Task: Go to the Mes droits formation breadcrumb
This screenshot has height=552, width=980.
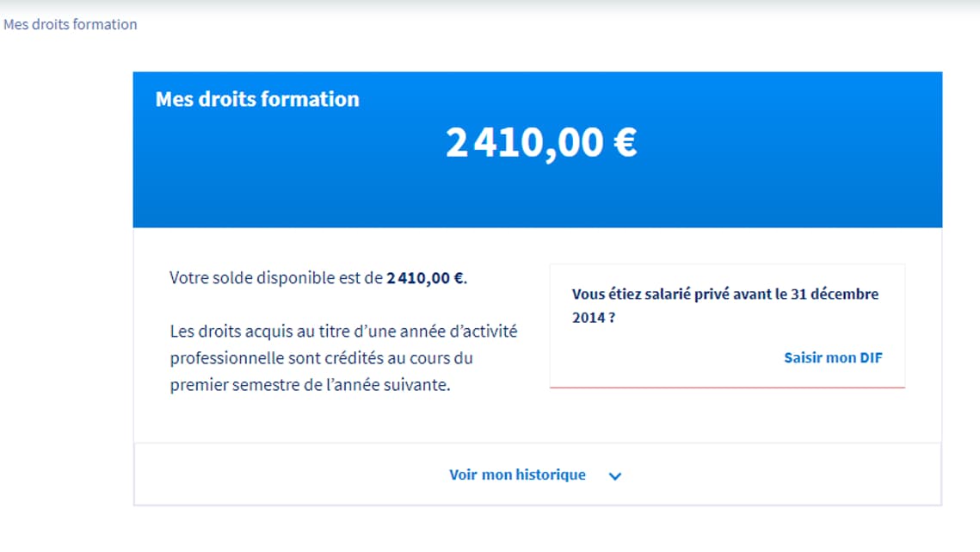Action: [x=71, y=24]
